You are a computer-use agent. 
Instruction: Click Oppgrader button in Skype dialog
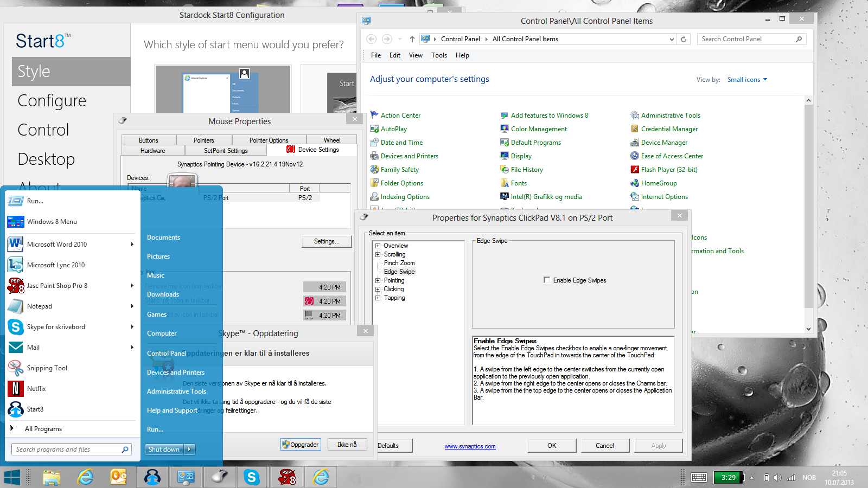[301, 445]
